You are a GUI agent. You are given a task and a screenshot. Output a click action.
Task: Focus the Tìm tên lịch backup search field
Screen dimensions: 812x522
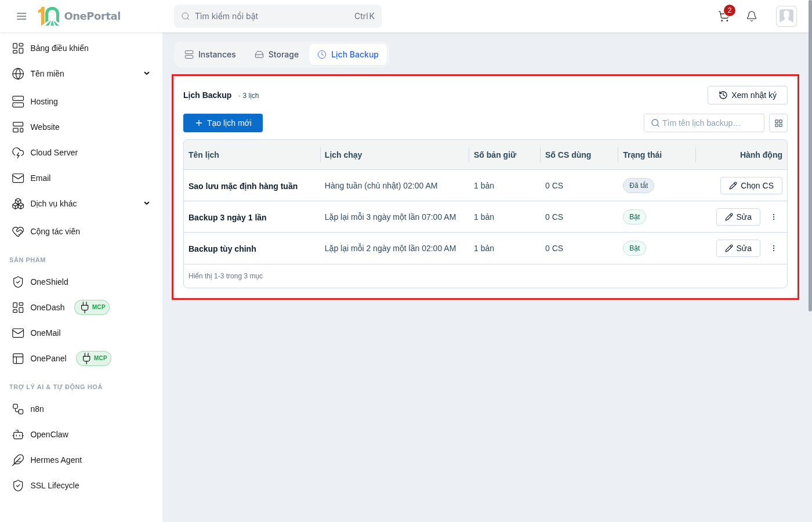pyautogui.click(x=704, y=123)
